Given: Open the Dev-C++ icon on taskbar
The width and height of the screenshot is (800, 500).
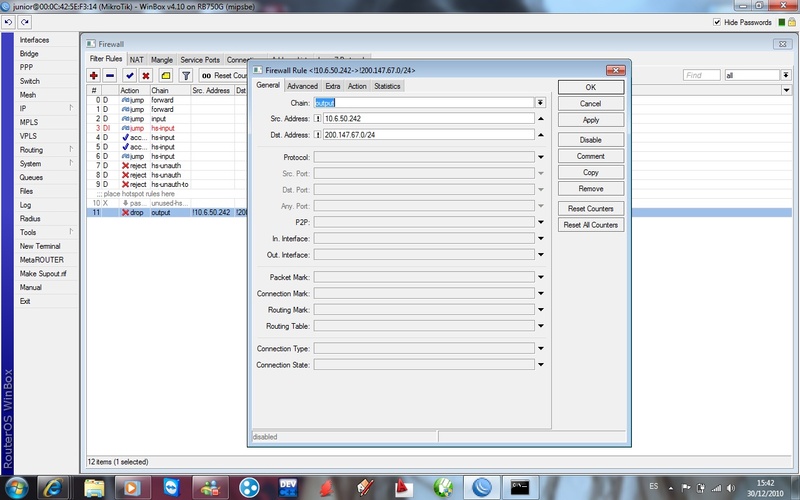Looking at the screenshot, I should 288,488.
